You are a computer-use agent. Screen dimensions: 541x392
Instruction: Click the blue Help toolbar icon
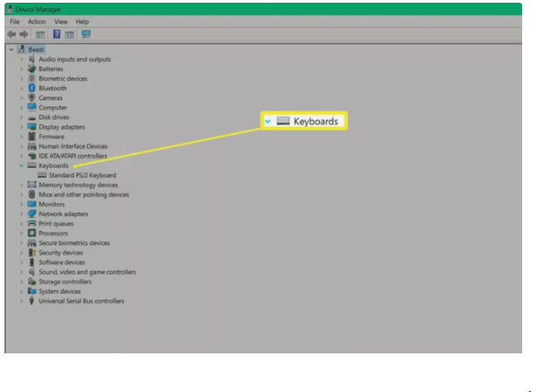[x=57, y=34]
